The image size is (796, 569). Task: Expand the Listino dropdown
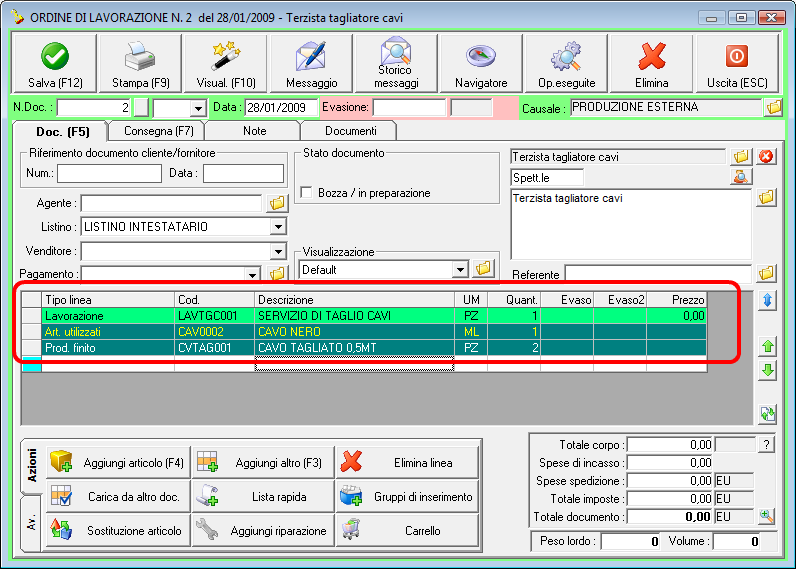[278, 227]
